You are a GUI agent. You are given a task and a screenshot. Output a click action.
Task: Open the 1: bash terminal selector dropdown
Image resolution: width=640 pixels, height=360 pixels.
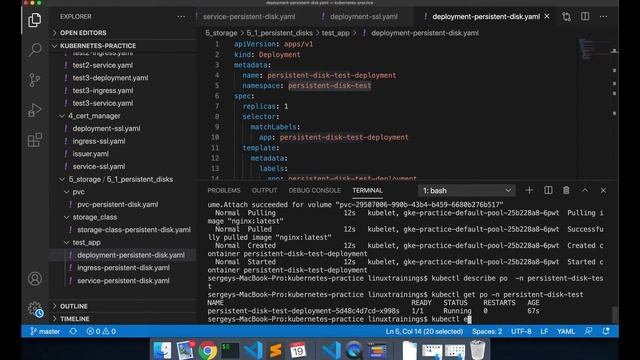[x=467, y=191]
